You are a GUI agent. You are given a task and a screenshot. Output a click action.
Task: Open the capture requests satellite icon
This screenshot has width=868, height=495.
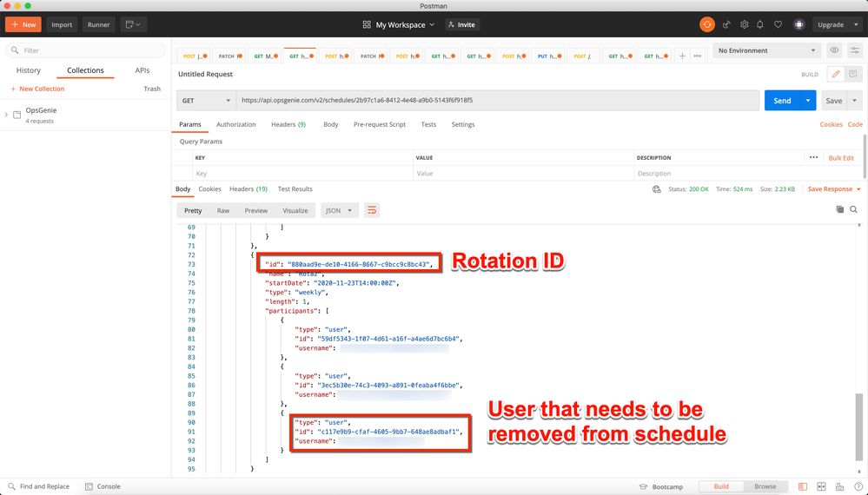pos(726,24)
